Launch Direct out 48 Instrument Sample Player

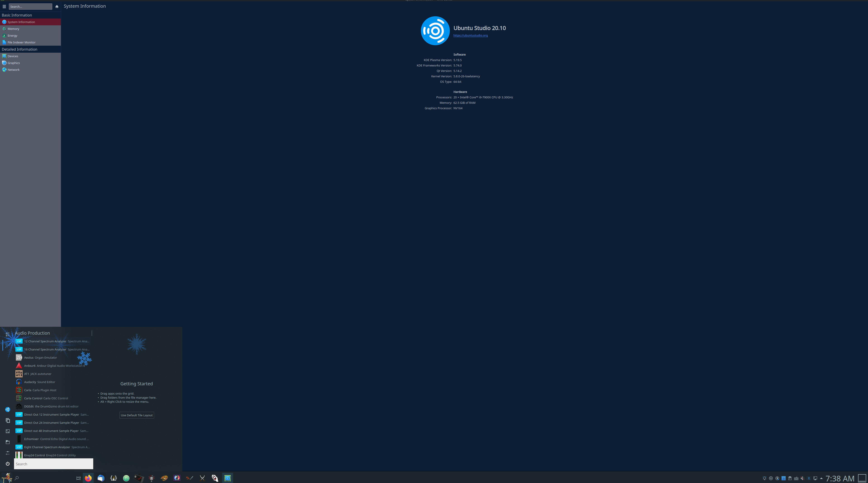53,431
